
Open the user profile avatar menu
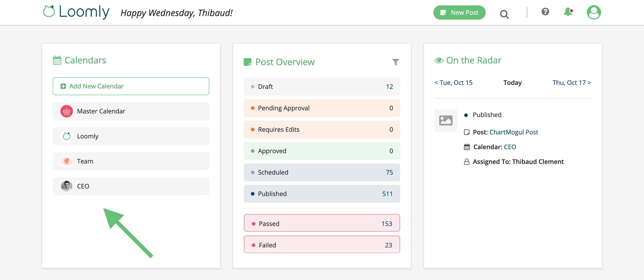pyautogui.click(x=593, y=12)
